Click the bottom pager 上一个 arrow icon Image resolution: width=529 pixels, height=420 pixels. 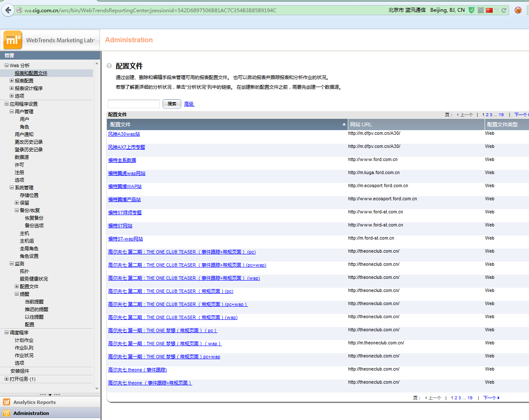426,398
